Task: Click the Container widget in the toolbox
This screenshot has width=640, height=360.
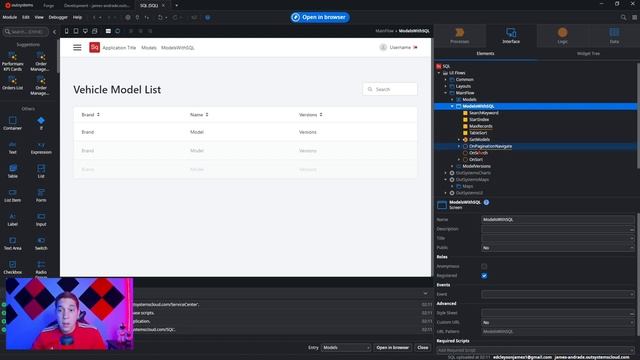Action: (x=12, y=123)
